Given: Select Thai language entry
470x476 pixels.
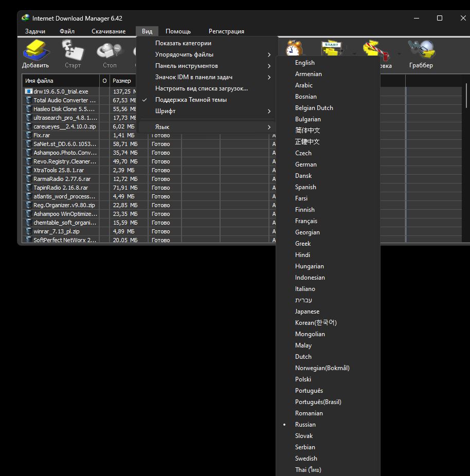Looking at the screenshot, I should 328,470.
